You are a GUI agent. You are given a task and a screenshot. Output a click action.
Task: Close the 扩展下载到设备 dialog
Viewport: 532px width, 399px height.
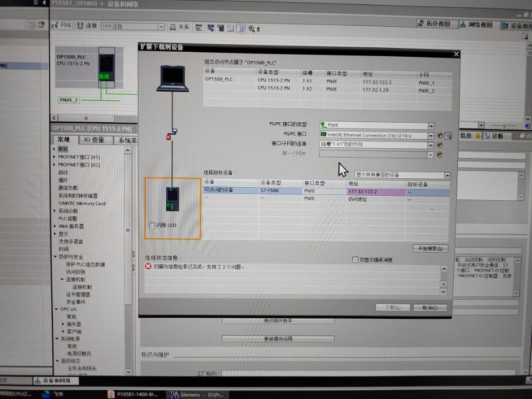tap(457, 54)
